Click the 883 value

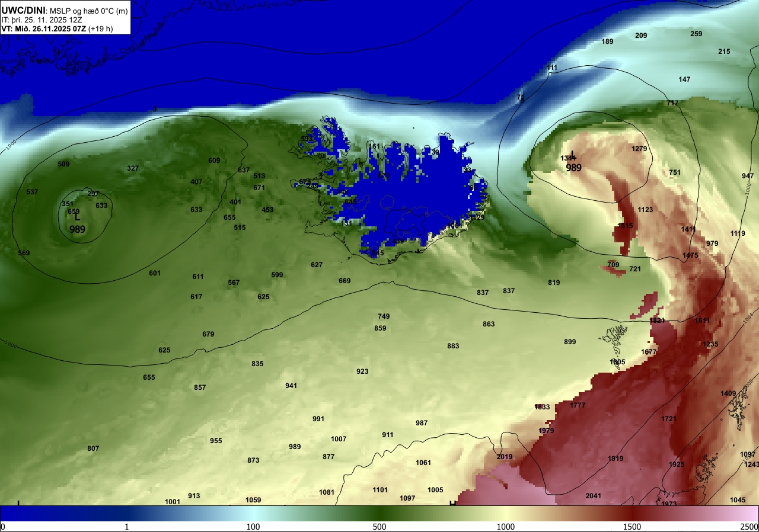453,346
